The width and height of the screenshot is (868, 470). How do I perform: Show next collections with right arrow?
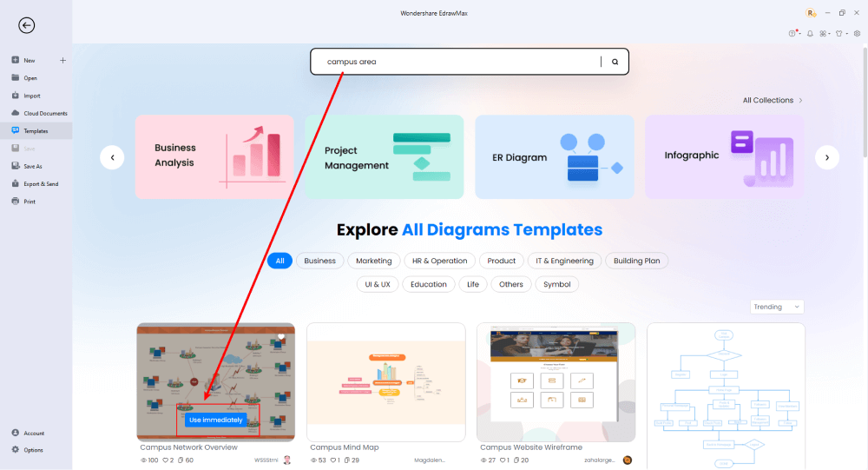827,157
